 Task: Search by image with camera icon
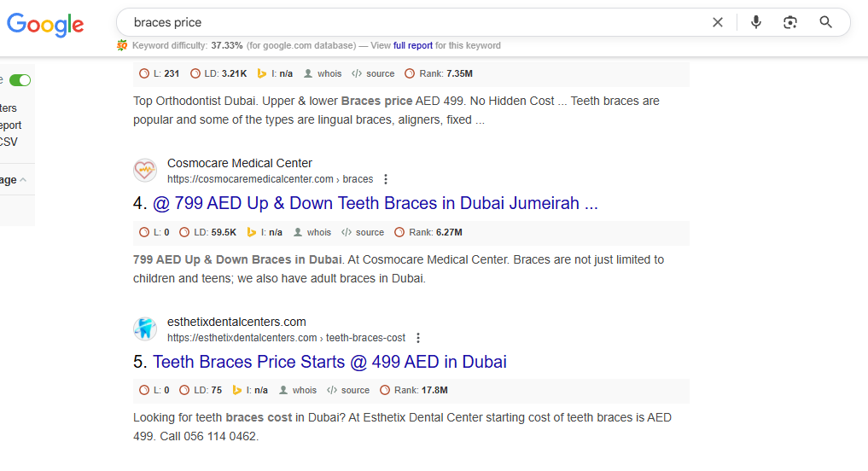click(x=790, y=22)
